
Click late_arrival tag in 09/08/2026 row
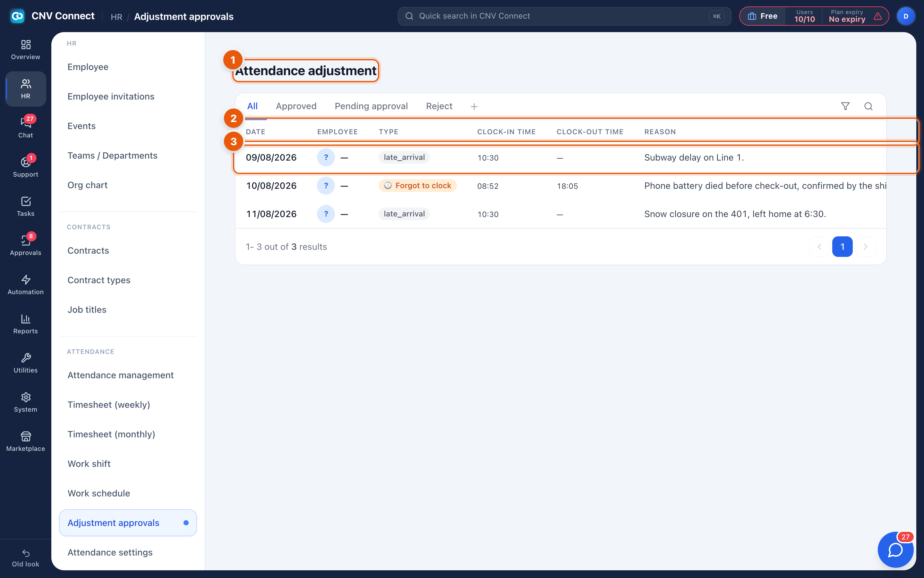click(404, 157)
